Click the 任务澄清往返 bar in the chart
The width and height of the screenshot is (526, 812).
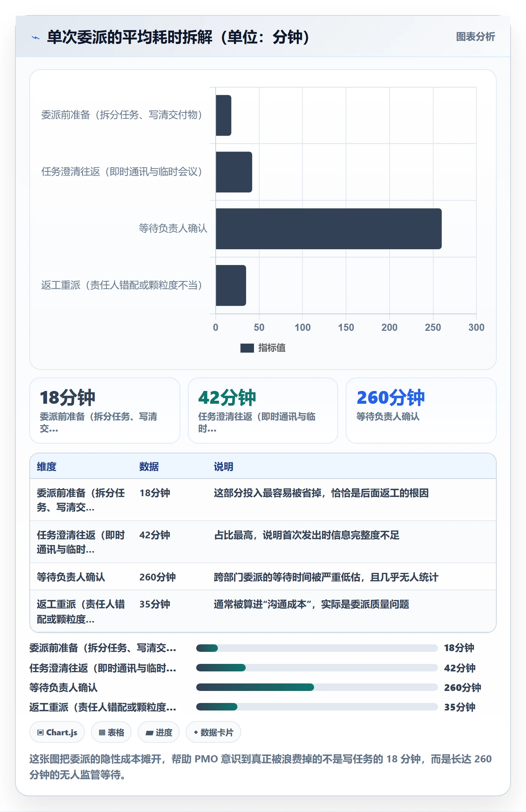click(x=234, y=172)
